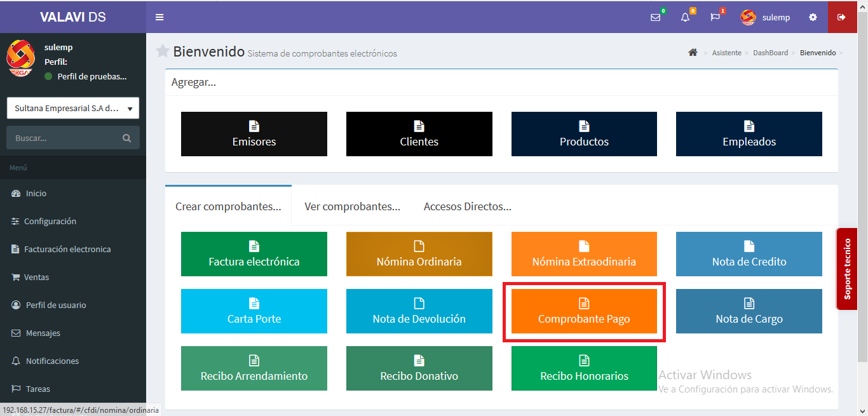Screen dimensions: 868x416
Task: Open the bell notifications icon in top bar
Action: pos(685,17)
